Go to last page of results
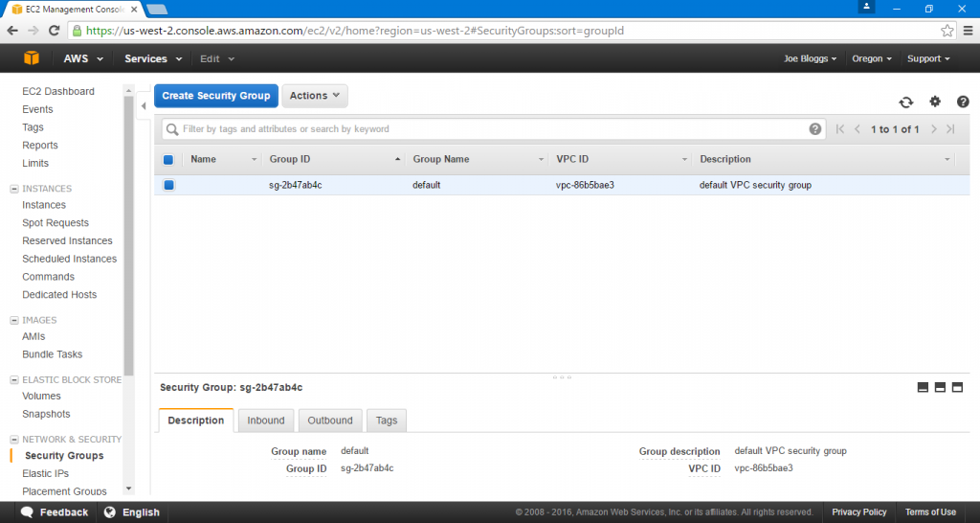The height and width of the screenshot is (523, 980). [950, 129]
